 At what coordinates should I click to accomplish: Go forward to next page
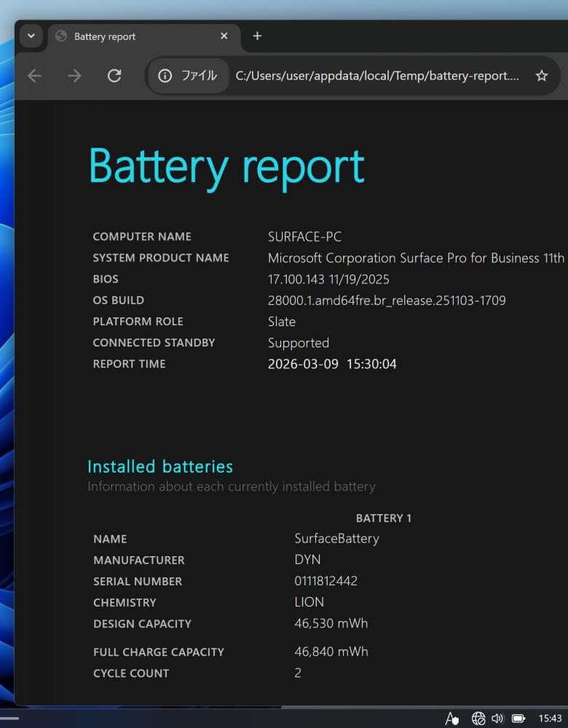(x=74, y=76)
